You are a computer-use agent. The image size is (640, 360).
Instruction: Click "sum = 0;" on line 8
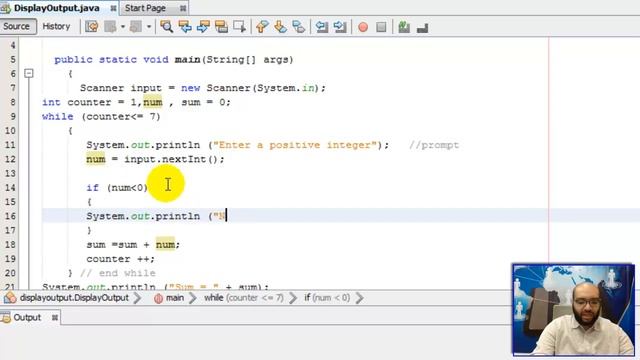(x=206, y=102)
